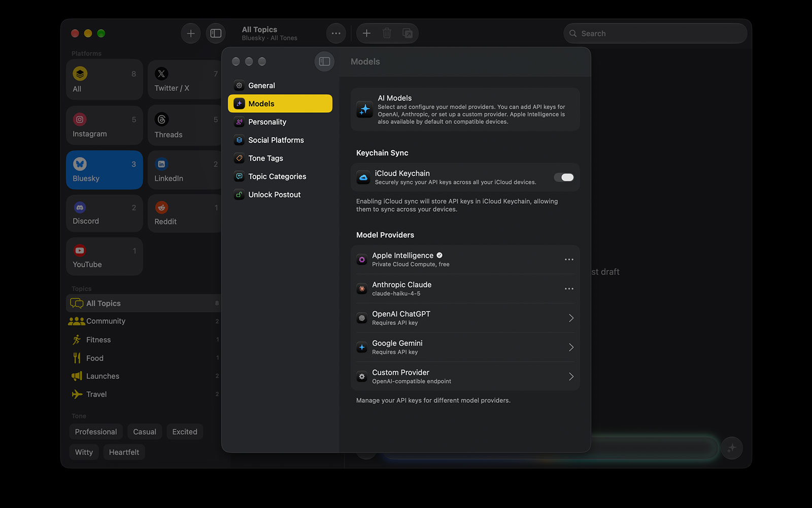Select the Reddit platform card
812x508 pixels.
point(185,213)
